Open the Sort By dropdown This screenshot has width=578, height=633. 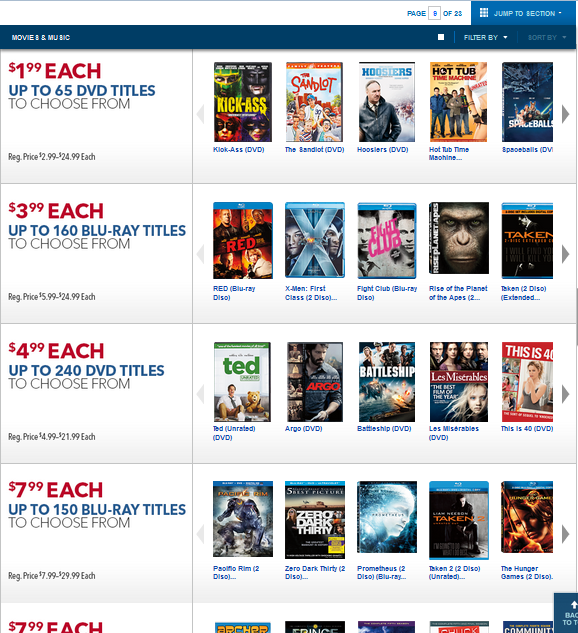coord(547,38)
